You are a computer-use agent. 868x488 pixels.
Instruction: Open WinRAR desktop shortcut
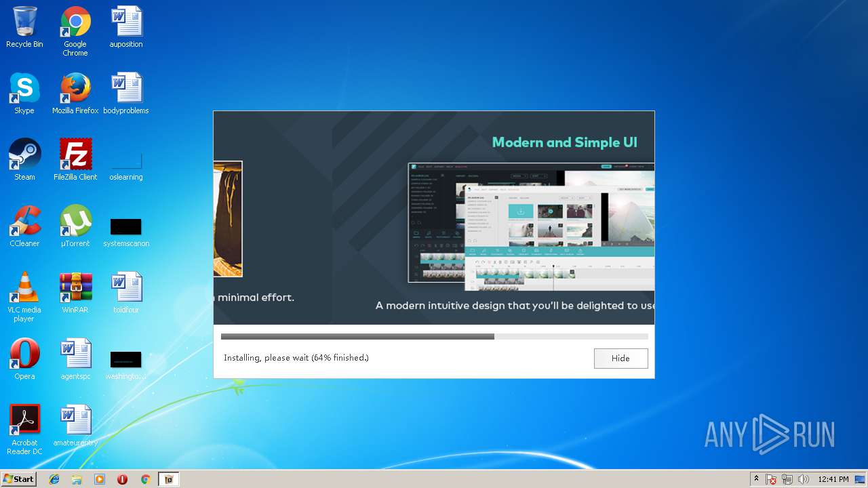[75, 293]
